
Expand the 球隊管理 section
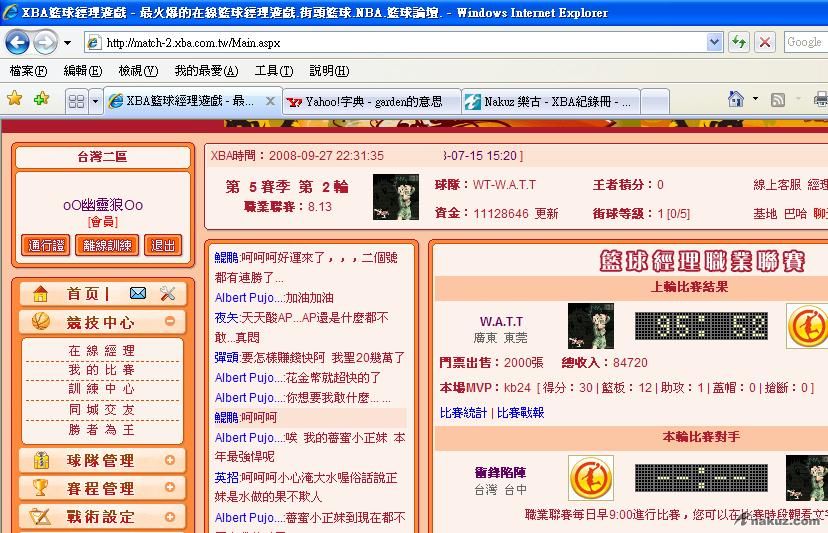pos(170,461)
